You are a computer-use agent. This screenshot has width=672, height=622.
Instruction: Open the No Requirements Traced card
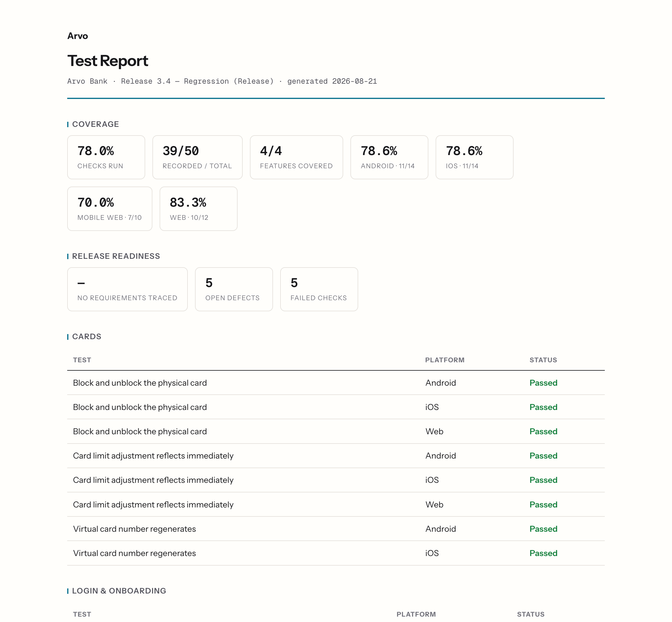[127, 289]
